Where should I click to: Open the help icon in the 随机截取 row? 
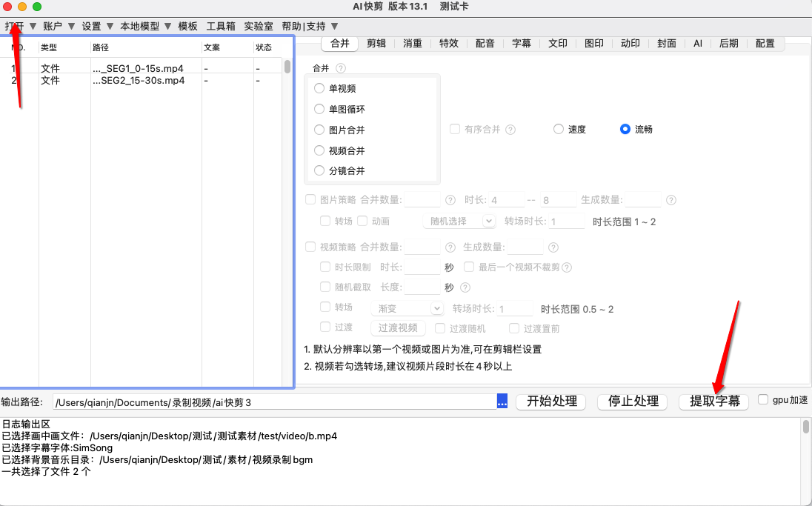point(465,287)
